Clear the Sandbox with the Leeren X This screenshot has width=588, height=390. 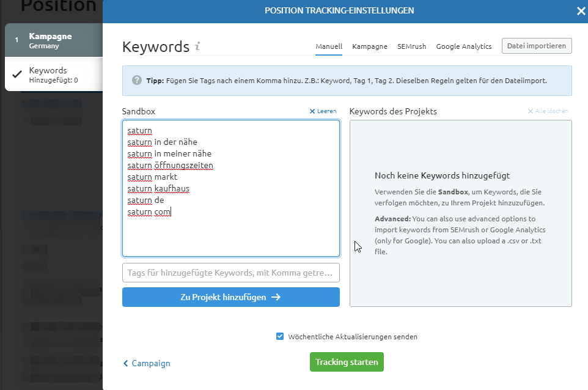tap(312, 111)
